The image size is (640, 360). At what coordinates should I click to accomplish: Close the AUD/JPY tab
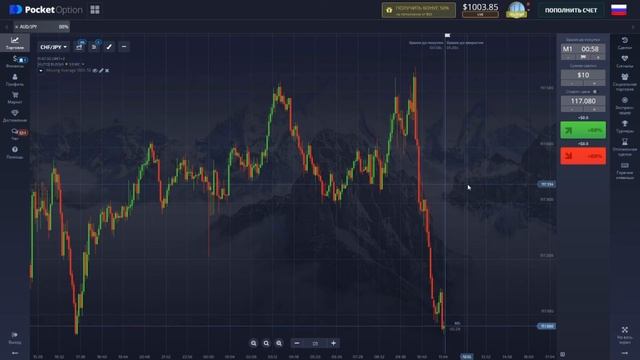tap(16, 27)
